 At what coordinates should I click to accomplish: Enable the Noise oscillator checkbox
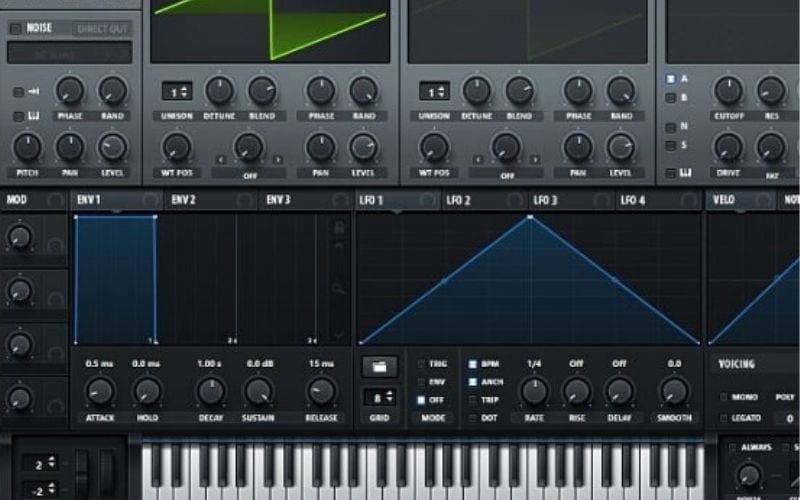(15, 29)
